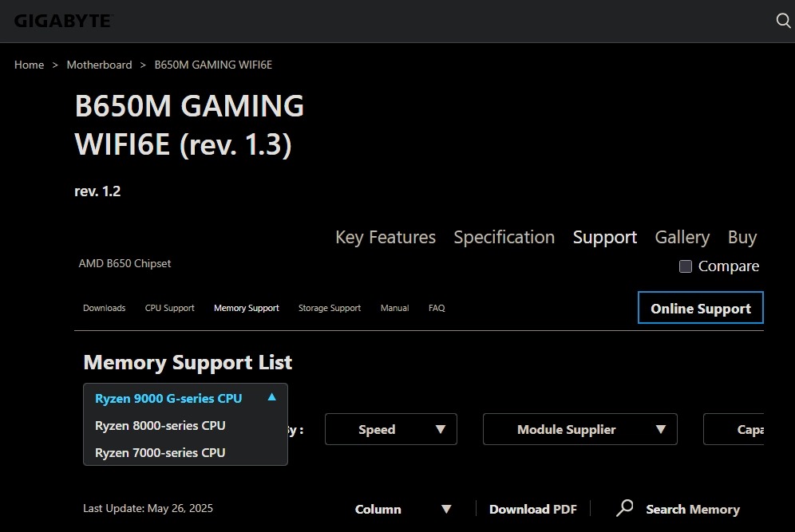The width and height of the screenshot is (795, 532).
Task: Open the Module Supplier filter dropdown
Action: (580, 429)
